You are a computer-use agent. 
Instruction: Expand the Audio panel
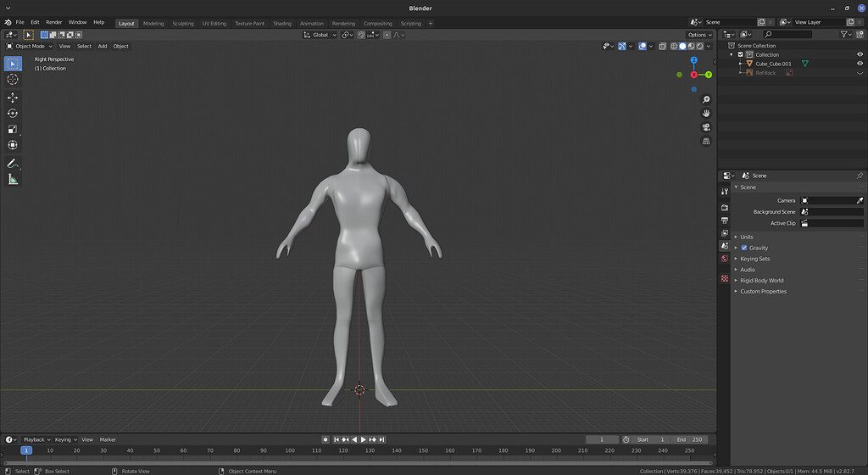[748, 270]
